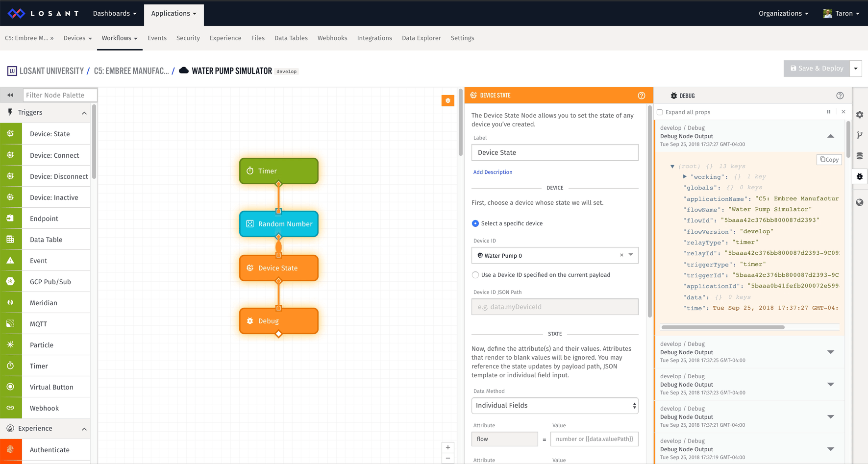The height and width of the screenshot is (464, 868).
Task: Select the Authenticate node fingerprint icon
Action: (x=10, y=449)
